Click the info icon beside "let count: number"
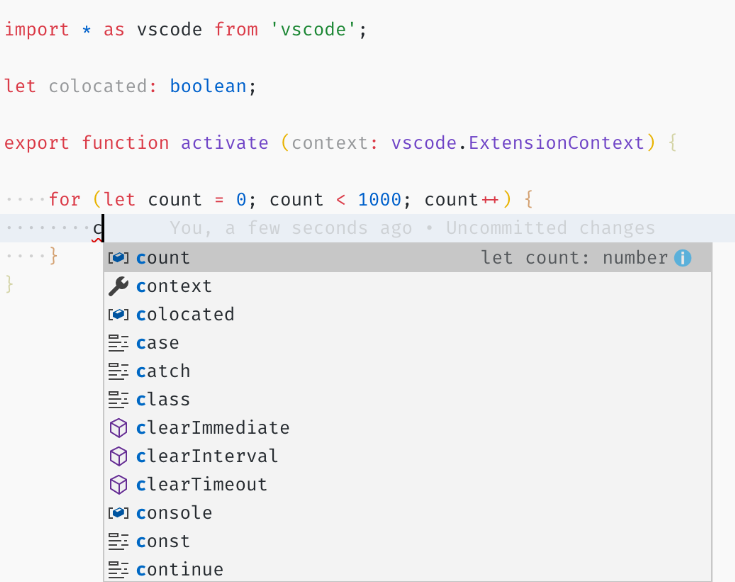 tap(683, 258)
